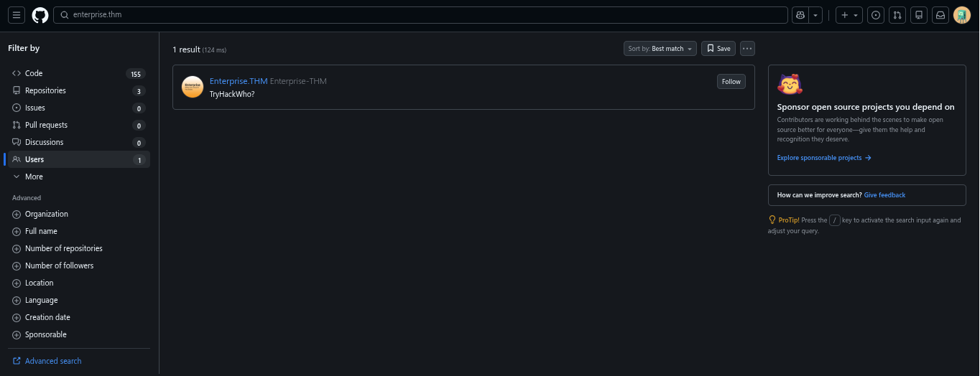Open Repositories icon in header
This screenshot has width=980, height=376.
[919, 15]
